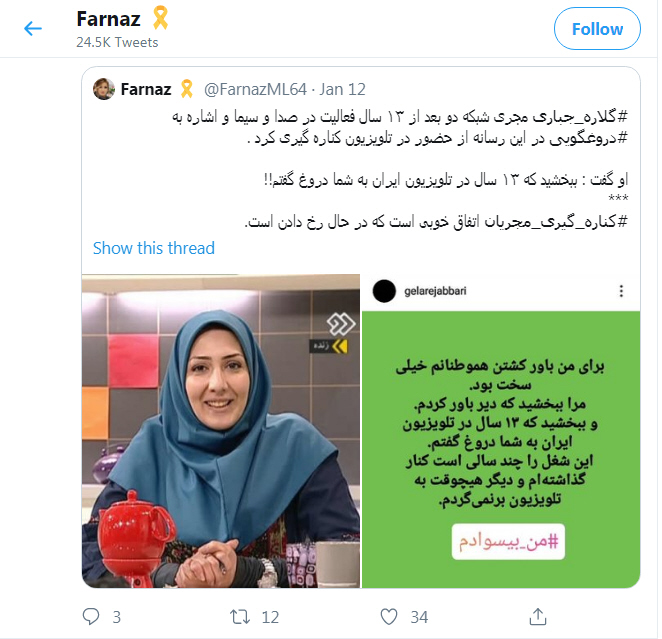This screenshot has height=639, width=662.
Task: Open the Jan 12 tweet timestamp
Action: 342,89
